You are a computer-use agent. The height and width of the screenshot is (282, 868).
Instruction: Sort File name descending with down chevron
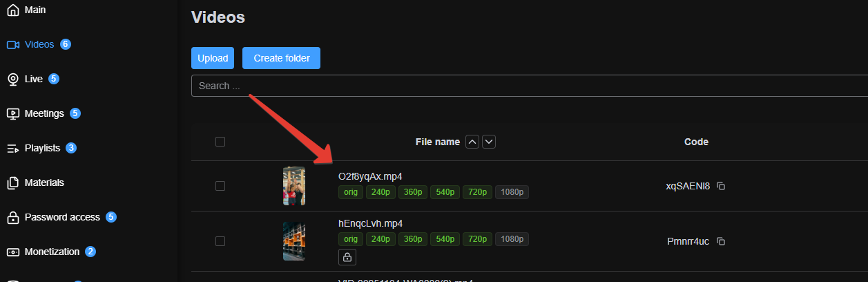point(489,142)
